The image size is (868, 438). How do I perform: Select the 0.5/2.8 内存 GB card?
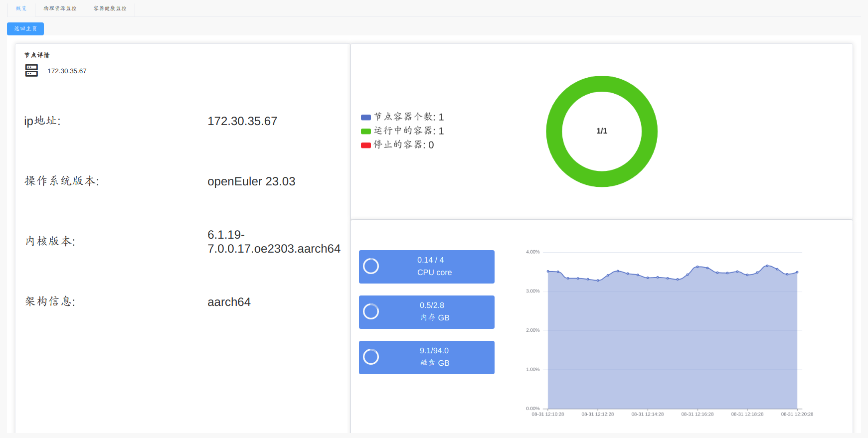point(427,312)
